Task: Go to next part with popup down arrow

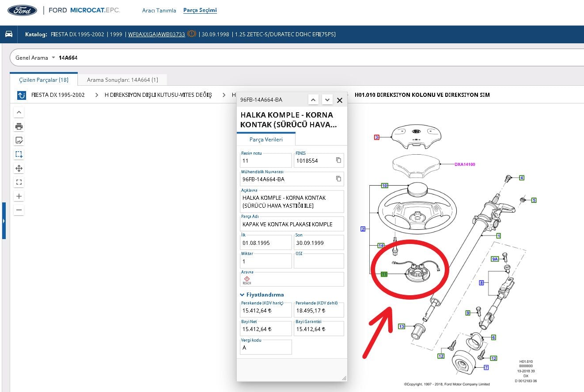Action: [x=327, y=100]
